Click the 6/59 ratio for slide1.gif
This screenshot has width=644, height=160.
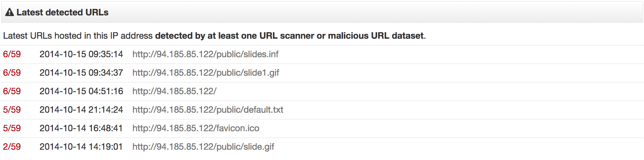coord(12,73)
